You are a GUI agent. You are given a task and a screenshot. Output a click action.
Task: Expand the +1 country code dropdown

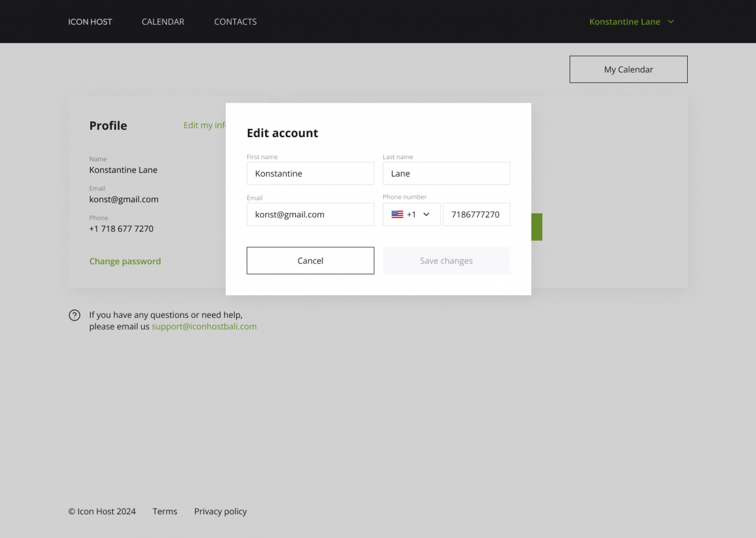click(x=426, y=215)
